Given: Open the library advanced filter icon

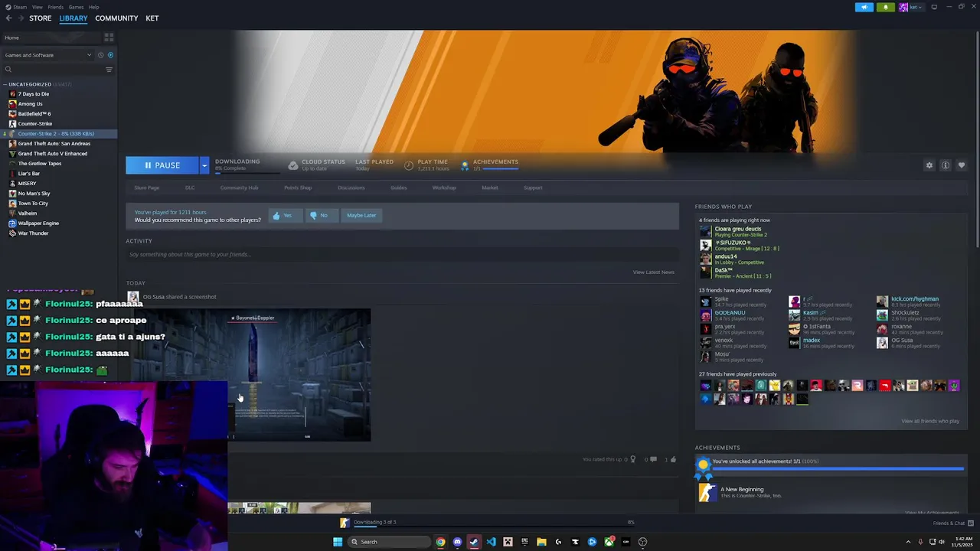Looking at the screenshot, I should tap(109, 70).
